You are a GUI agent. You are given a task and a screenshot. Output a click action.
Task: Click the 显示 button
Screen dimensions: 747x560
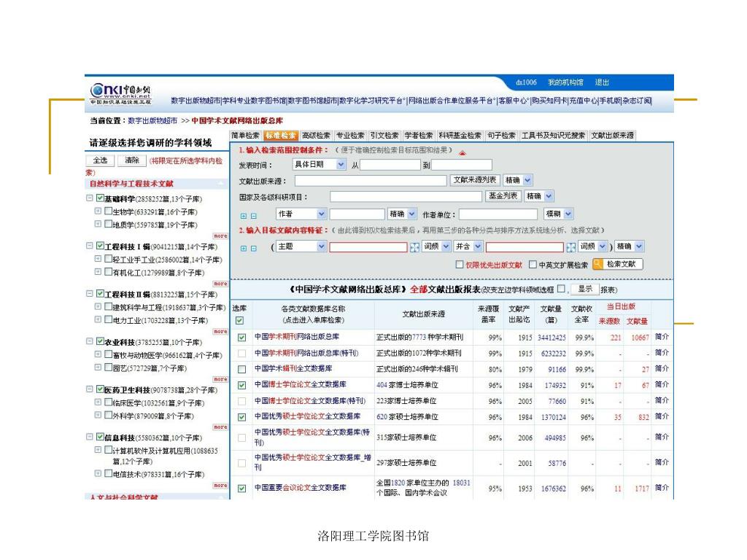584,289
